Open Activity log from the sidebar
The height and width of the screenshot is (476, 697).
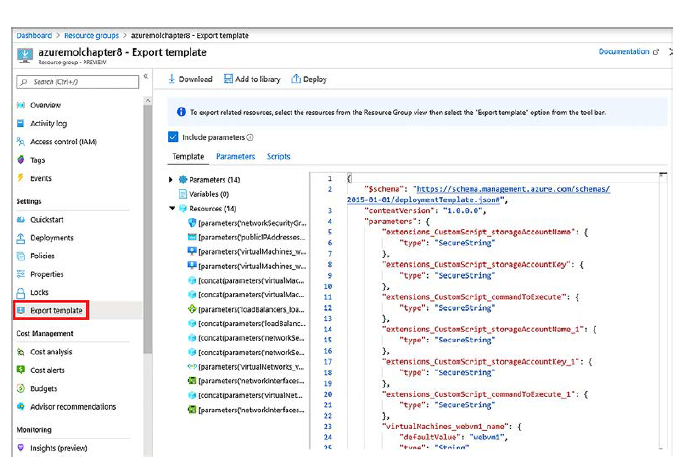pos(48,124)
